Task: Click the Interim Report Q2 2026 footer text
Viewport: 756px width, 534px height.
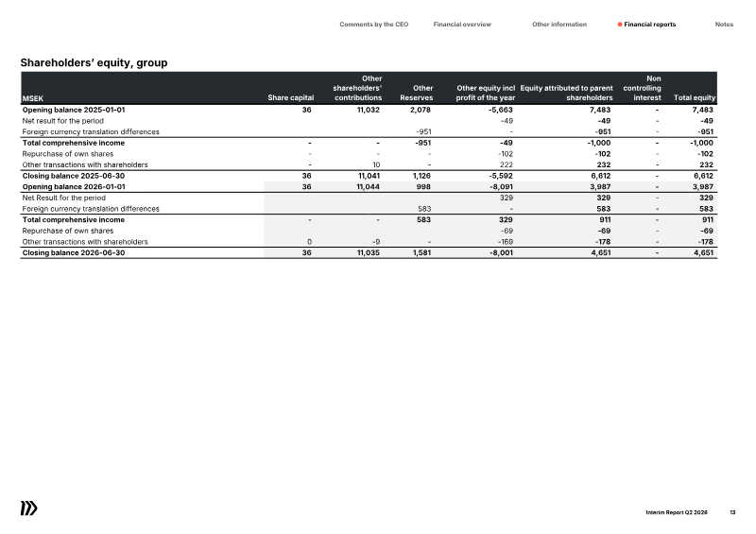Action: (x=677, y=512)
